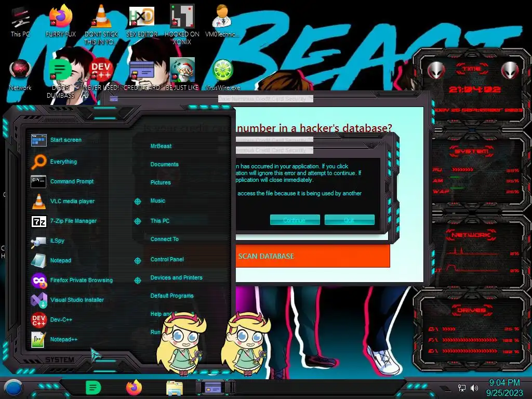Click the Visual Studio Installer icon
The width and height of the screenshot is (532, 399).
(38, 300)
